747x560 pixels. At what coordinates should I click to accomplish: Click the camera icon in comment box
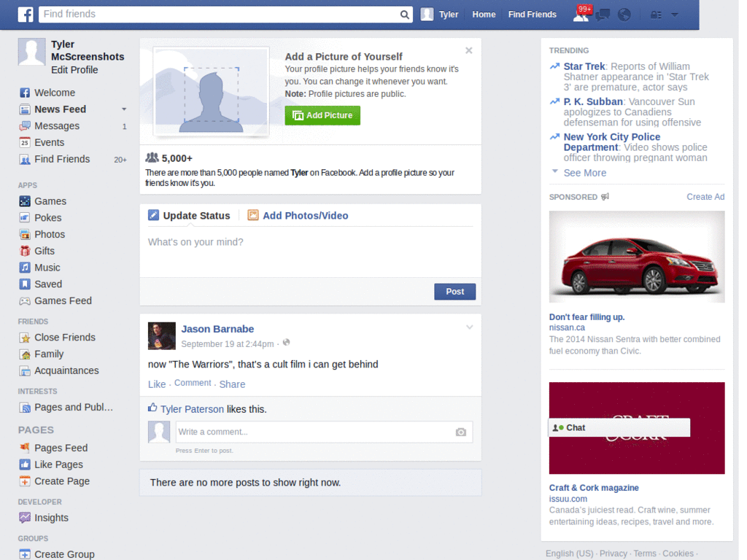tap(461, 432)
